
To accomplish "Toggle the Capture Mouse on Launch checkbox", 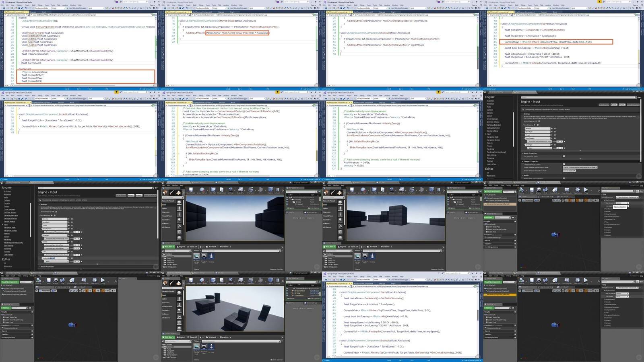I will (563, 164).
